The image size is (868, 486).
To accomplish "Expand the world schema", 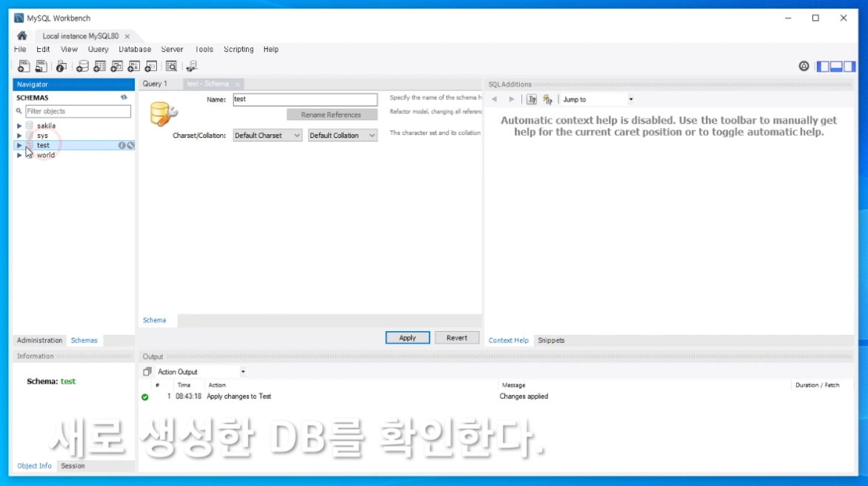I will click(19, 155).
